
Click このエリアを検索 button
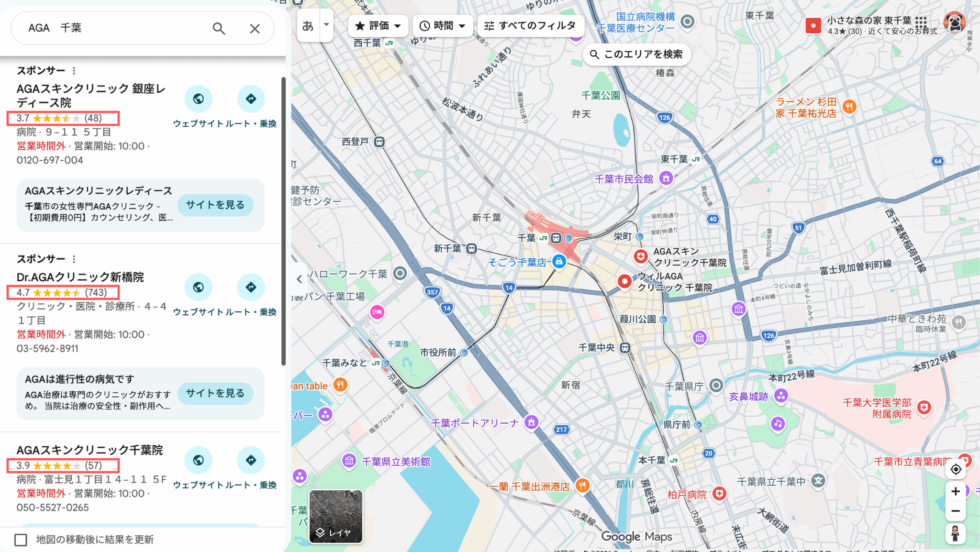(x=637, y=54)
